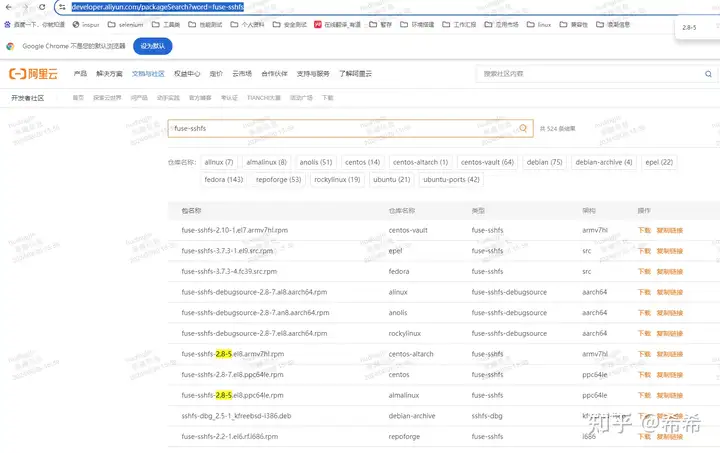Filter by fedora (143) repository
Viewport: 720px width, 453px height.
click(224, 179)
